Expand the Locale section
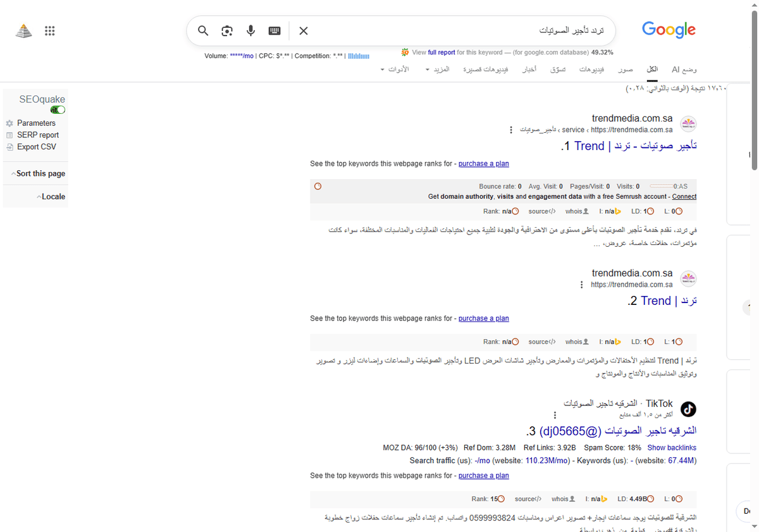Viewport: 759px width, 532px height. point(51,196)
